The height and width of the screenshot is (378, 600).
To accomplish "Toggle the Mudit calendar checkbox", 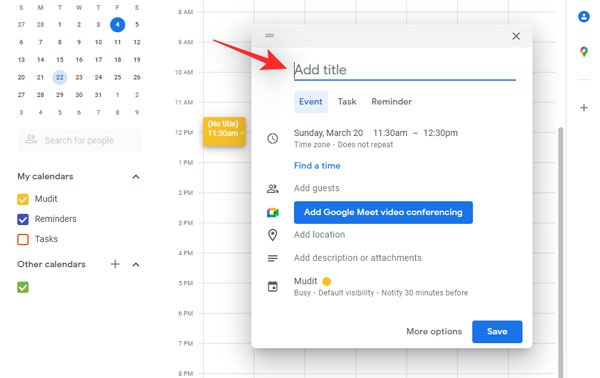I will 23,199.
